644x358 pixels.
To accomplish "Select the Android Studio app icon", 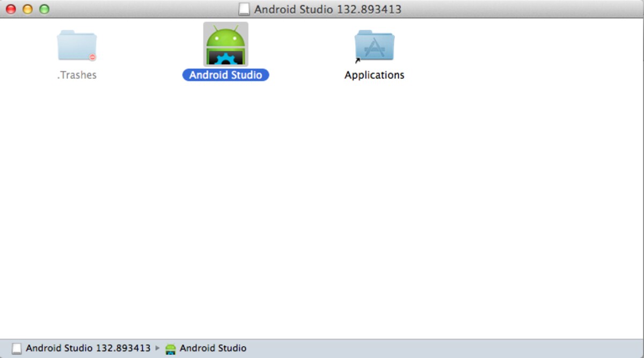I will click(225, 45).
